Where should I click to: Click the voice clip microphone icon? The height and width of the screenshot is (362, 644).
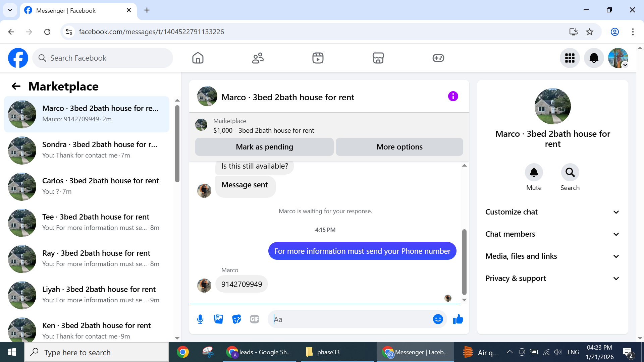coord(200,319)
